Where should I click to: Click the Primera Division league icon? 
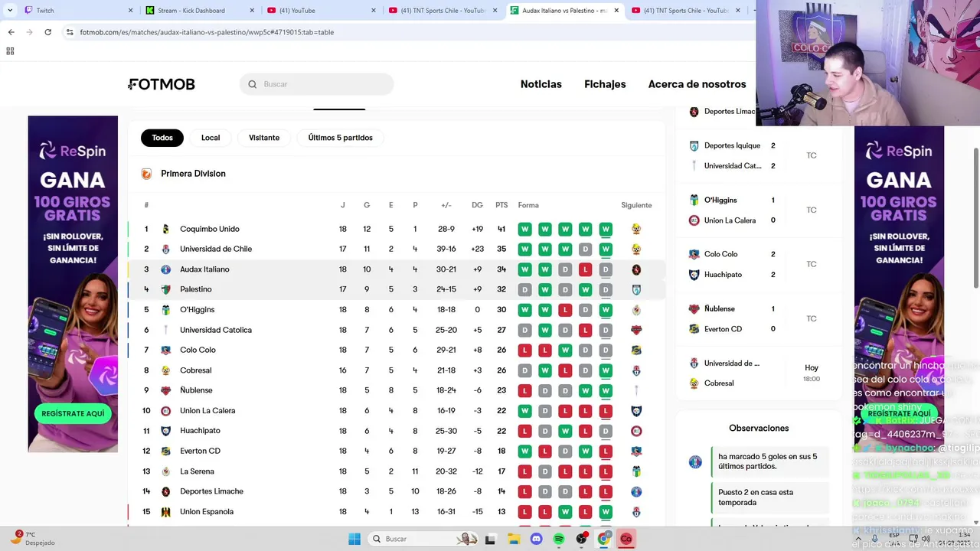point(146,174)
